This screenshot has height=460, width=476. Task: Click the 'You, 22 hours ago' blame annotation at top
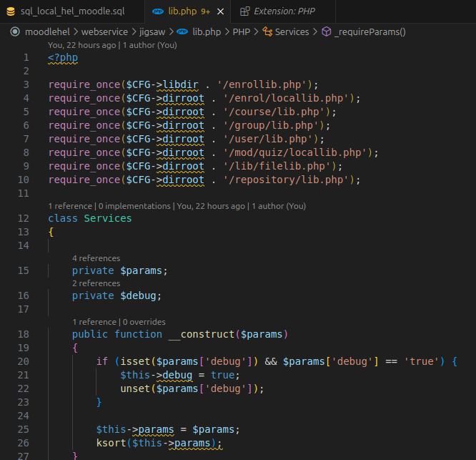point(82,44)
